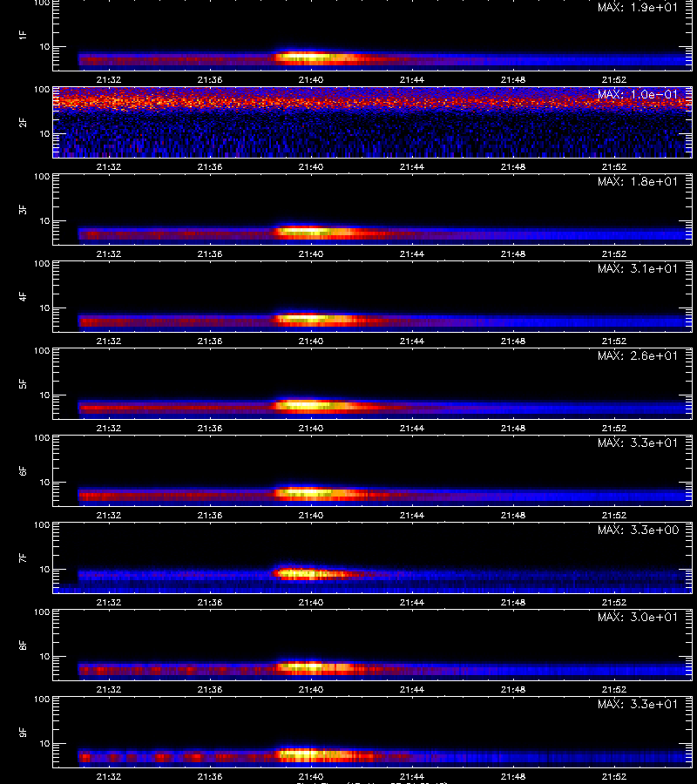Click the MAX: 1.9e+01 label in panel 1F
697x784 pixels.
638,8
